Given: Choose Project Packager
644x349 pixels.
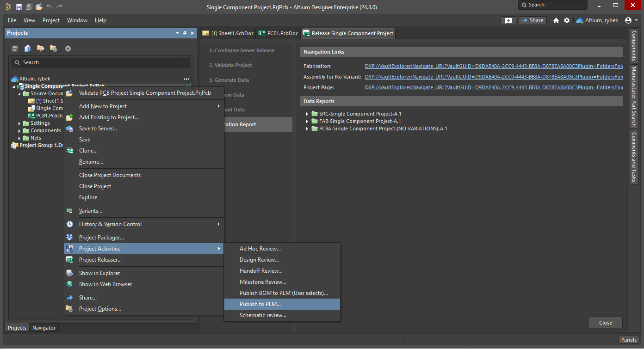Looking at the screenshot, I should (144, 238).
